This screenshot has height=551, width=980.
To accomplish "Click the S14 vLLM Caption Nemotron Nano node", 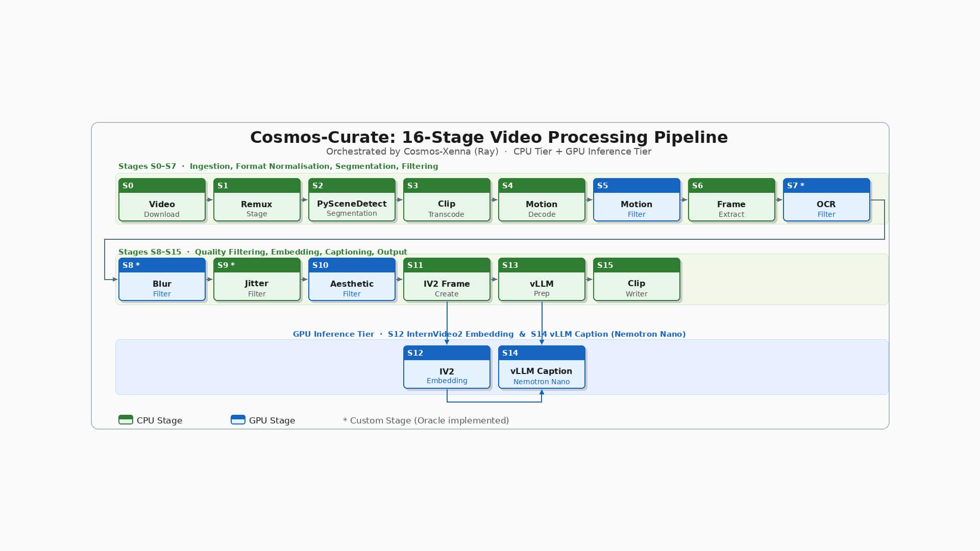I will [x=542, y=367].
